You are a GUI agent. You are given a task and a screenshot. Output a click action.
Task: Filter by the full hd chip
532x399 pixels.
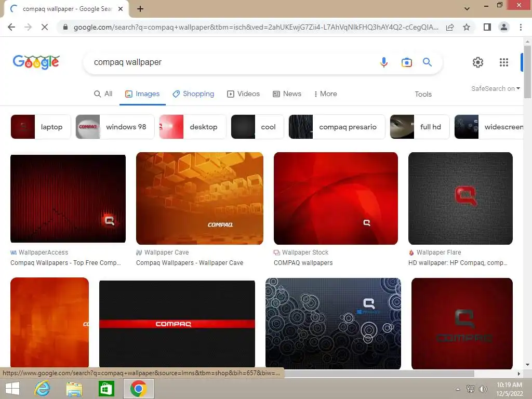tap(420, 127)
